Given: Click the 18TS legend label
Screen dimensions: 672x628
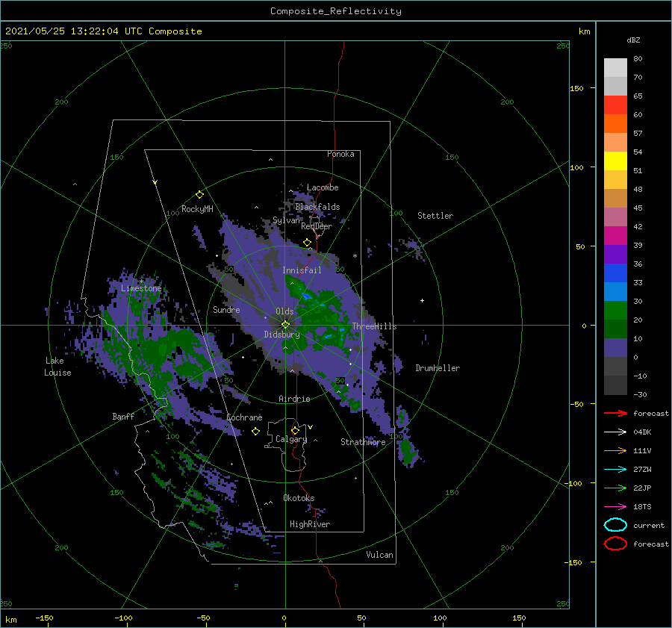Looking at the screenshot, I should (x=642, y=507).
